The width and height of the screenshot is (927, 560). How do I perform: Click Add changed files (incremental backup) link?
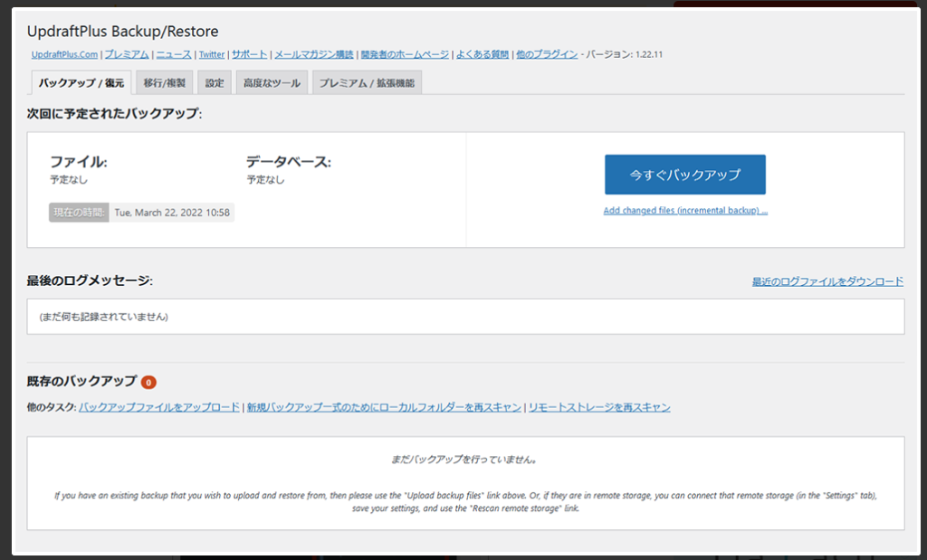point(686,210)
